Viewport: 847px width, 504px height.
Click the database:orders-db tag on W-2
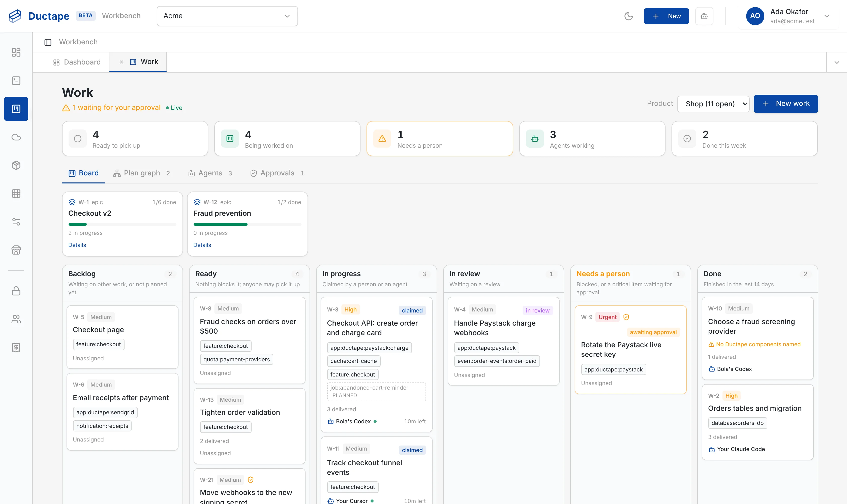point(738,423)
